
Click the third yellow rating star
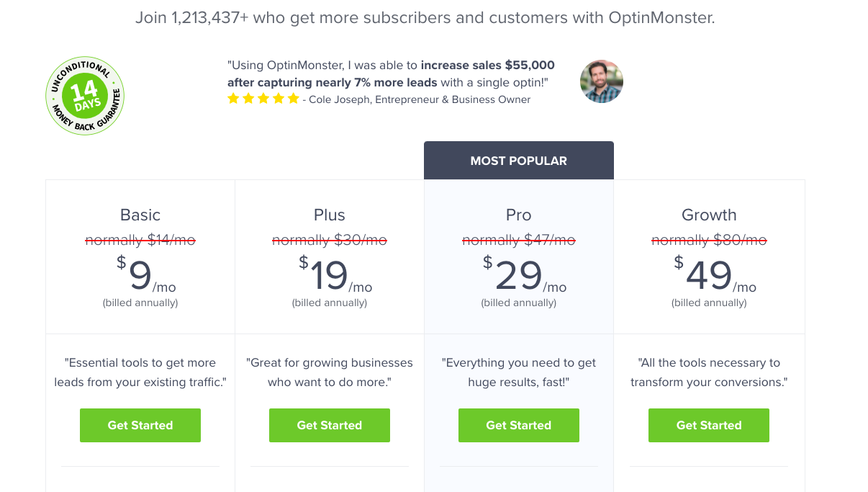coord(263,99)
